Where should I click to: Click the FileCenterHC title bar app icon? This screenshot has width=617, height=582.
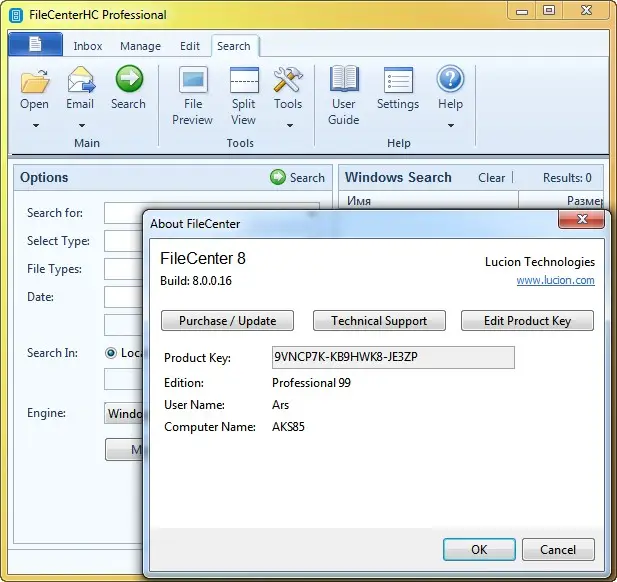click(x=16, y=15)
